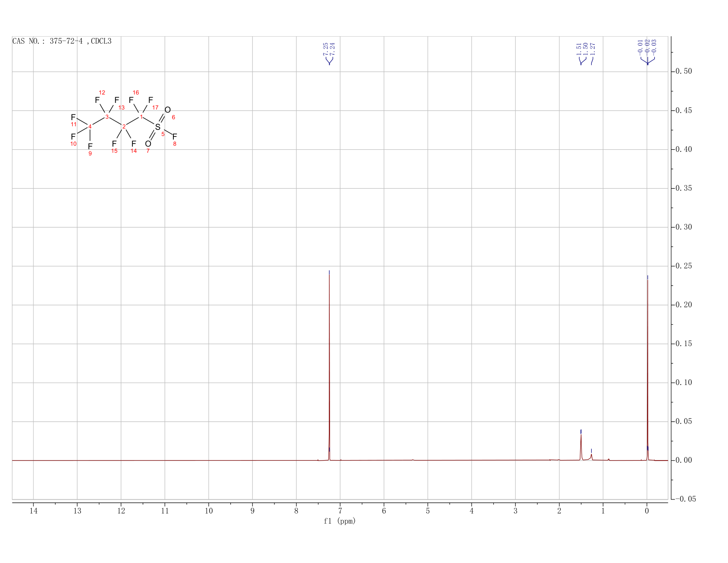Image resolution: width=728 pixels, height=563 pixels.
Task: Select the f1 (ppm) axis label
Action: [340, 521]
